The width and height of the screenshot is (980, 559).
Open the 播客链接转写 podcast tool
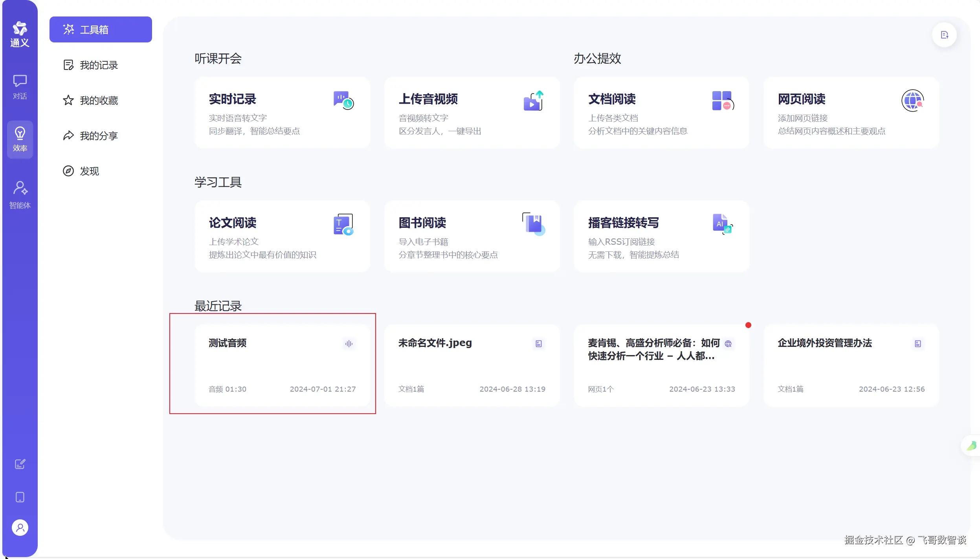(x=661, y=236)
